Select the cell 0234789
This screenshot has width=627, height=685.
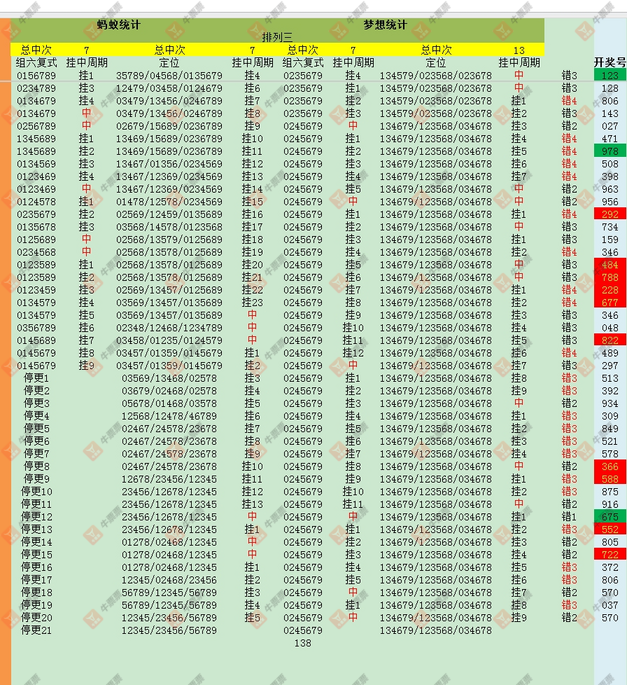(x=36, y=88)
